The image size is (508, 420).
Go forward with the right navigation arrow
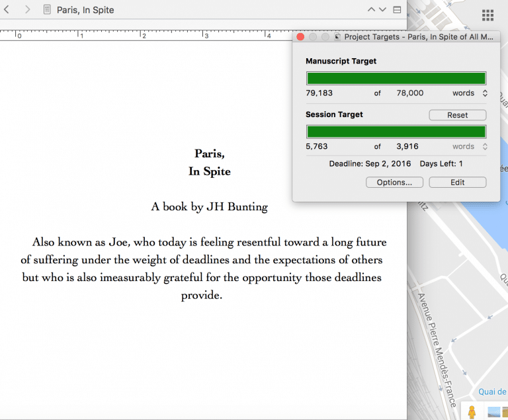tap(28, 9)
